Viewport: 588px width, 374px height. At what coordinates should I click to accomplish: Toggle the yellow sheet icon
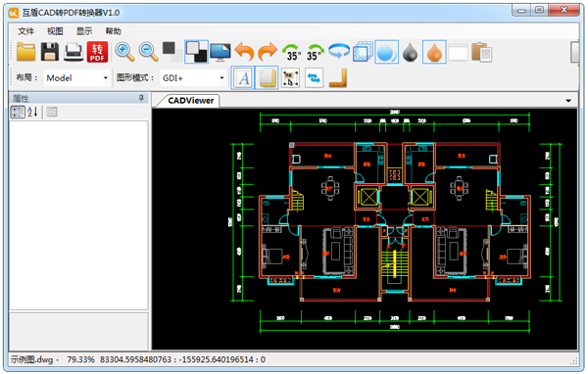click(267, 78)
